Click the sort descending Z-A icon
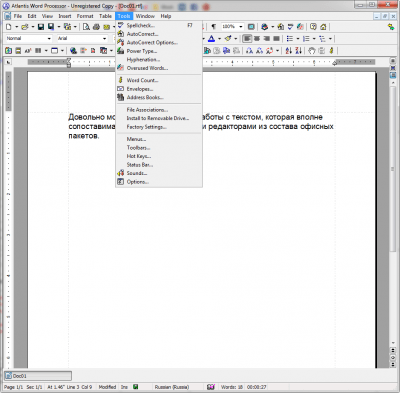 tap(298, 51)
